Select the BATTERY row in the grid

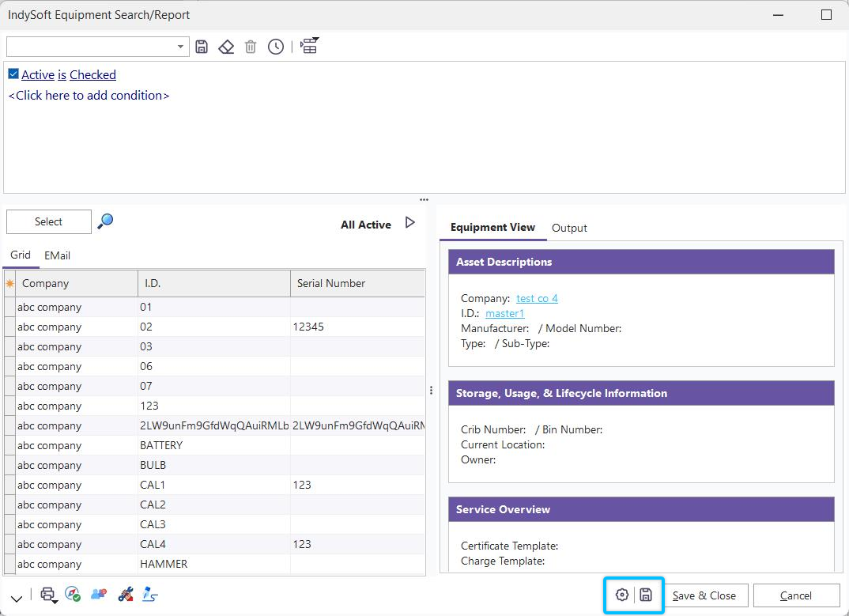[161, 445]
